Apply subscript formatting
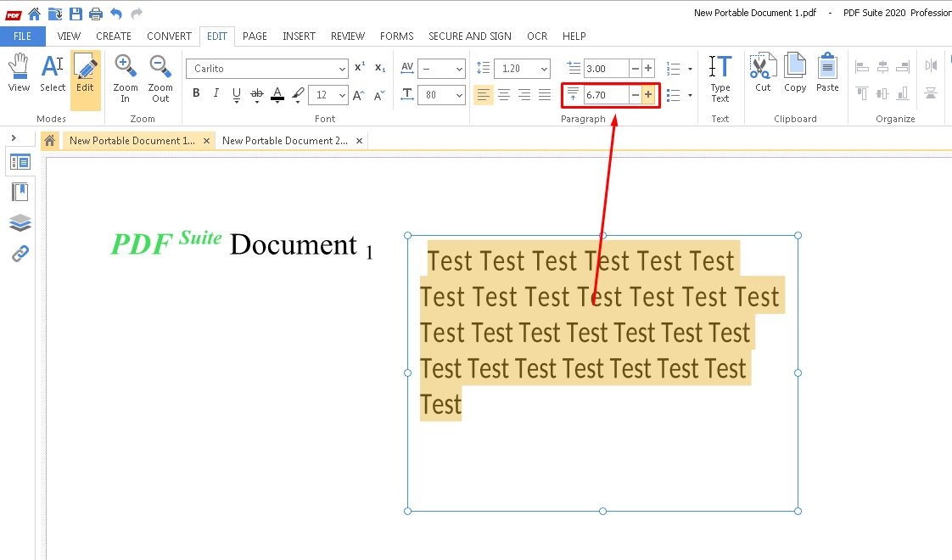 (380, 67)
